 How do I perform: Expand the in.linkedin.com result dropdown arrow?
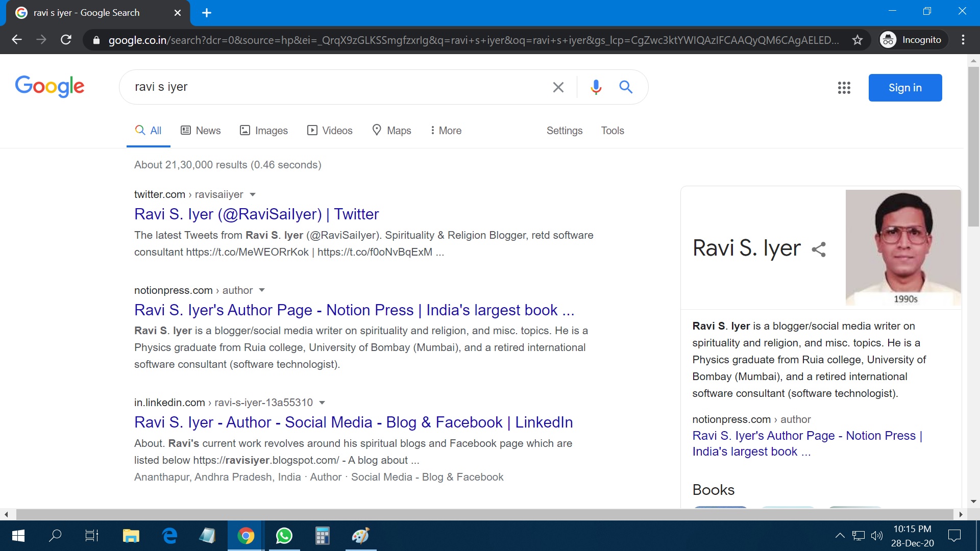(322, 403)
